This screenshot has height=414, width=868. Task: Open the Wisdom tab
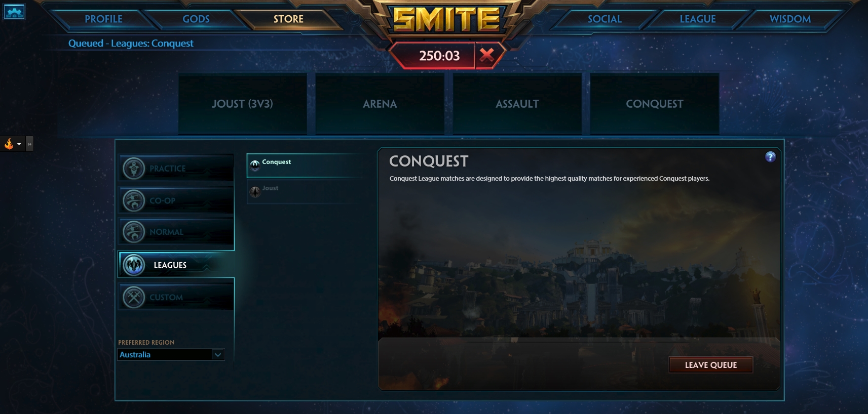790,19
